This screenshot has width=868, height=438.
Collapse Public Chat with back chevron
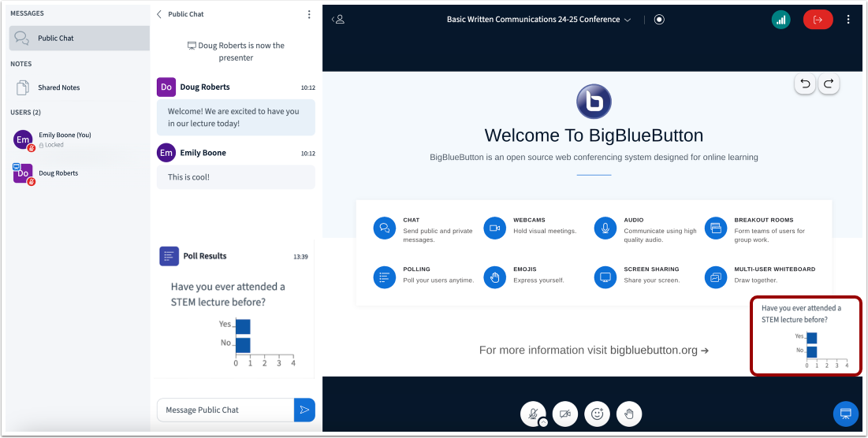coord(159,14)
